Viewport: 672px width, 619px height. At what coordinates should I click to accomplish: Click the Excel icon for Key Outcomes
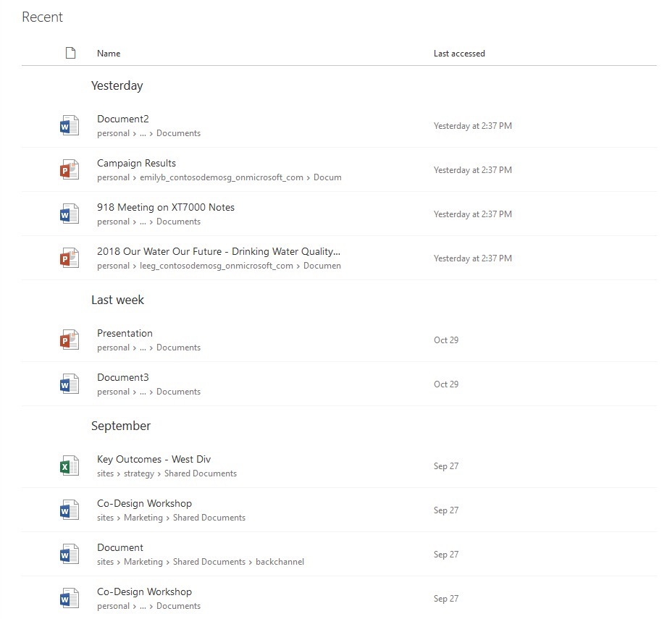click(69, 466)
